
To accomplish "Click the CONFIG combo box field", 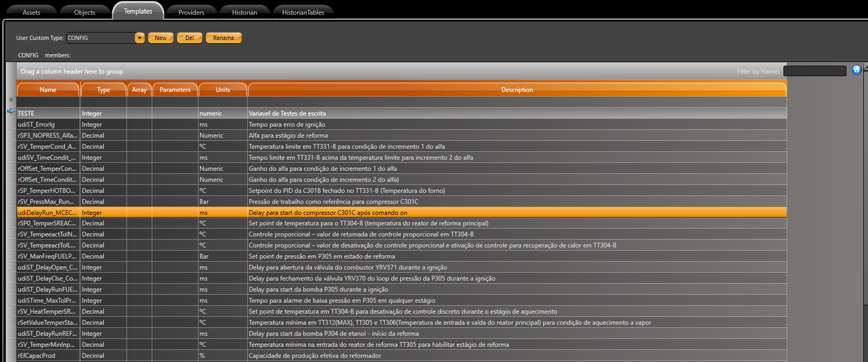I will point(100,38).
